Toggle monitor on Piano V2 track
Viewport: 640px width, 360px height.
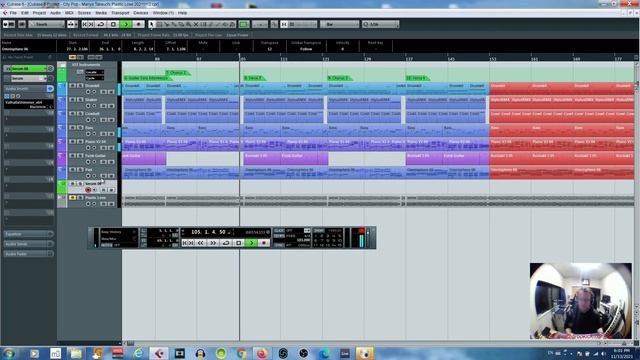tap(94, 148)
